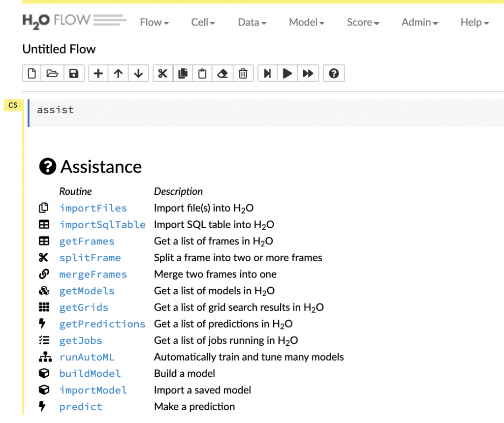This screenshot has height=423, width=504.
Task: Insert a new cell with the plus icon
Action: pyautogui.click(x=98, y=73)
